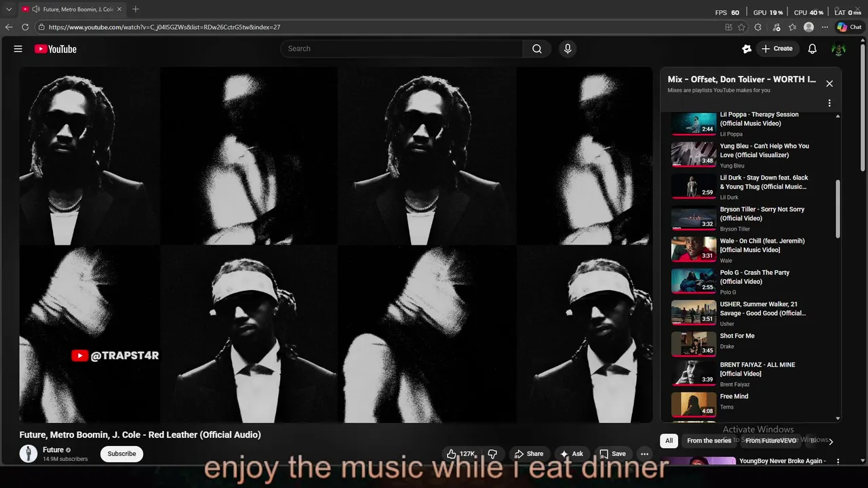Open the Edge profile avatar
This screenshot has height=488, width=868.
click(808, 27)
